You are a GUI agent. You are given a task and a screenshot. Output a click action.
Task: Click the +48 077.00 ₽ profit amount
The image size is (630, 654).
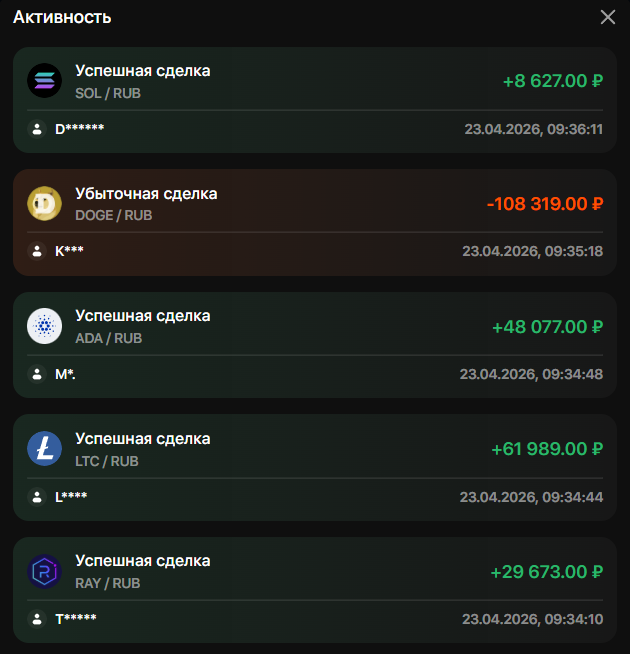tap(547, 327)
